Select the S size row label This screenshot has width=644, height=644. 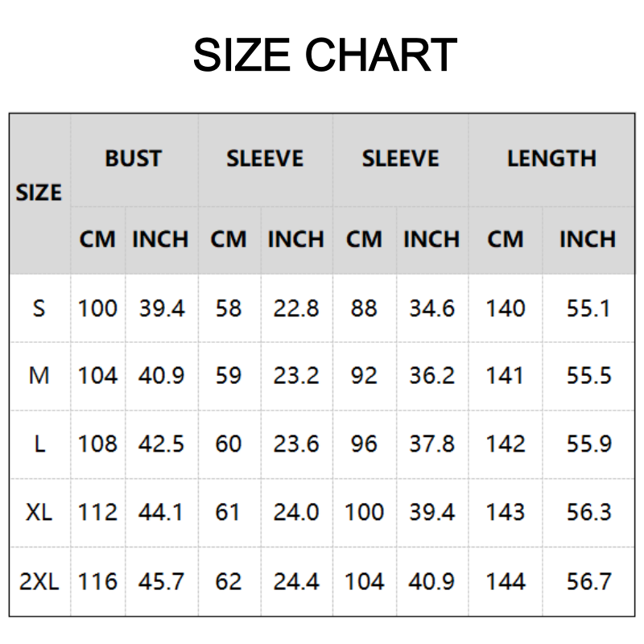[x=39, y=308]
